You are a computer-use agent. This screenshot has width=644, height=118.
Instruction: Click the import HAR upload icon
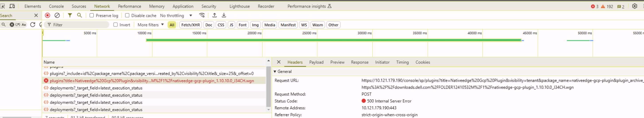tap(214, 15)
